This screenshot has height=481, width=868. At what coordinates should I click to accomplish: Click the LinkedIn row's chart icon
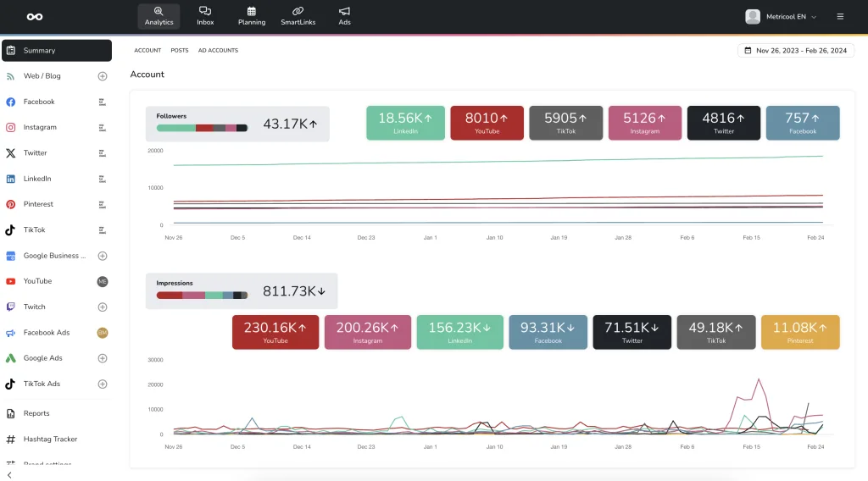(x=103, y=180)
